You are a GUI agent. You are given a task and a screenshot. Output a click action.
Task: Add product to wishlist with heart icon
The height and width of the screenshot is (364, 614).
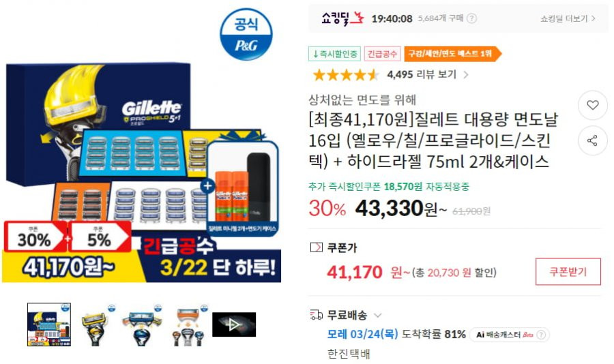click(x=592, y=105)
